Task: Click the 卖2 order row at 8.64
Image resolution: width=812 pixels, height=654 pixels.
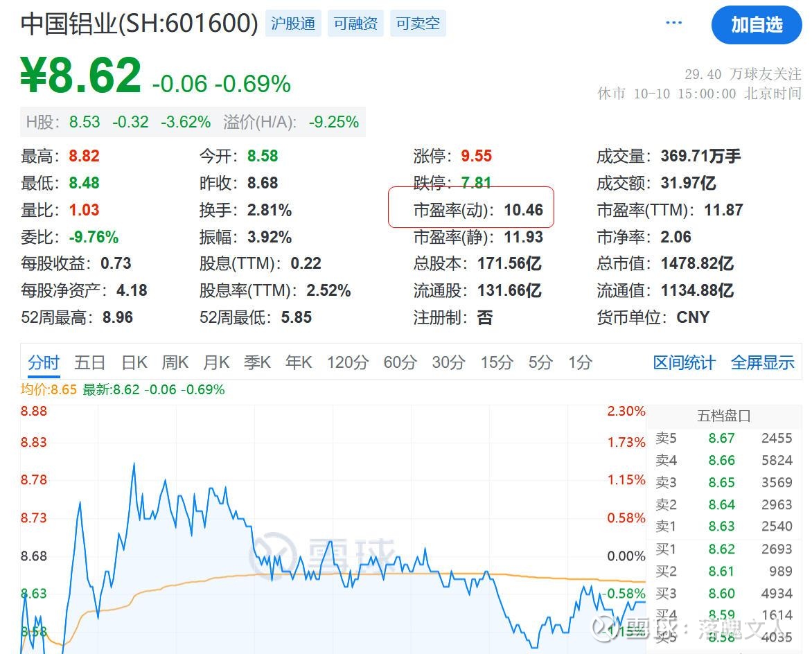Action: pos(724,504)
